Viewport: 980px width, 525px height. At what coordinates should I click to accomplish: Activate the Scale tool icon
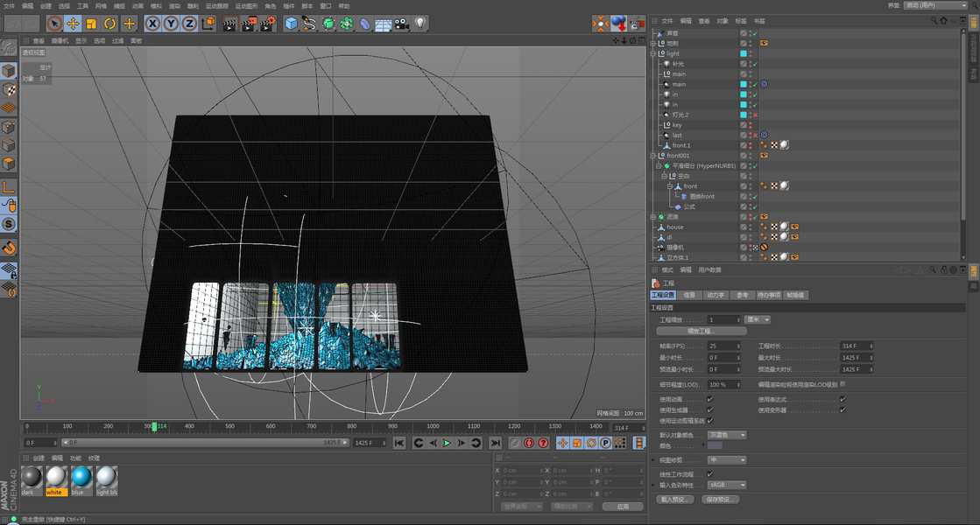tap(91, 24)
